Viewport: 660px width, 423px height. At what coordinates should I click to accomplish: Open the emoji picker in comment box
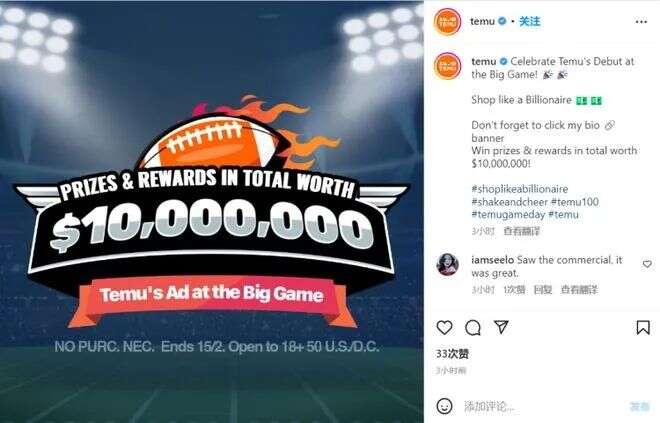pos(445,406)
